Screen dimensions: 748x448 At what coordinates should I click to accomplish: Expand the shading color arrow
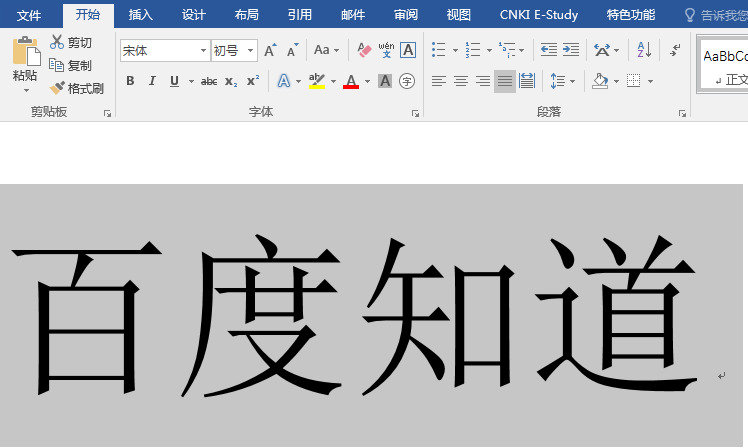[x=616, y=82]
